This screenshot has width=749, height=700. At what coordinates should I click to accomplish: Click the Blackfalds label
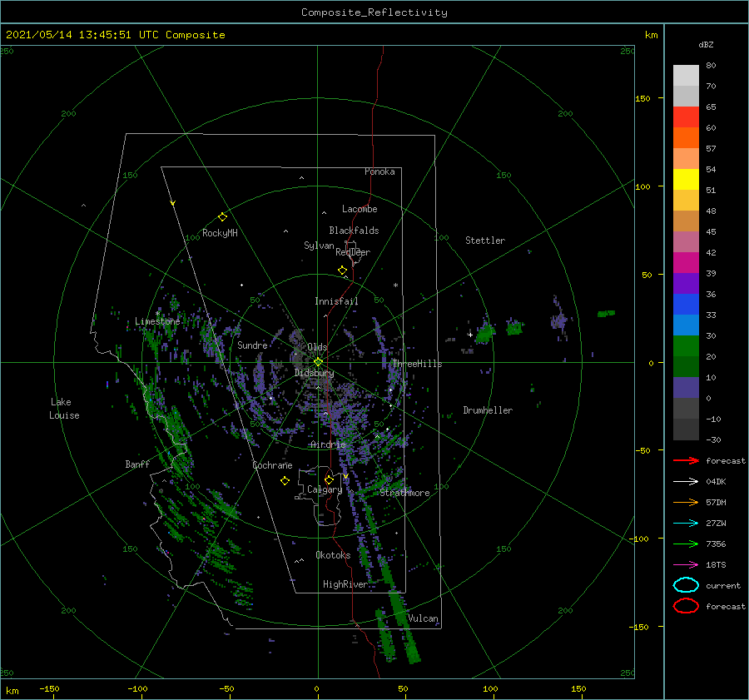pos(354,231)
